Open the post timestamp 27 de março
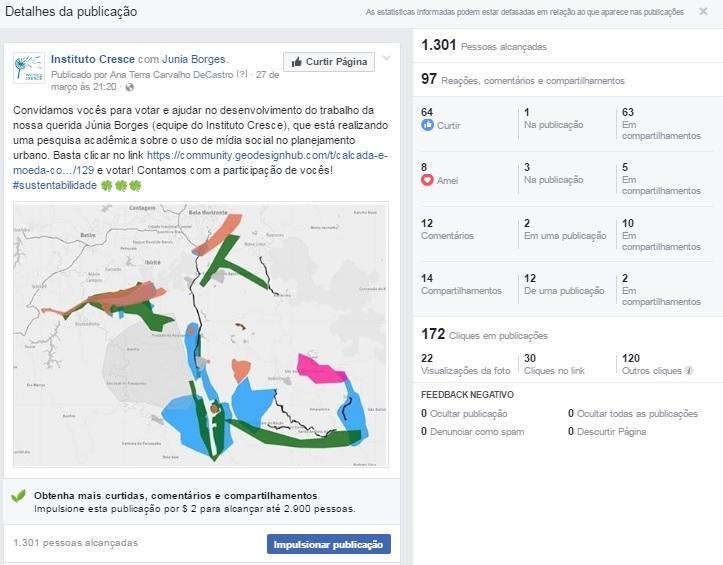The width and height of the screenshot is (723, 565). pyautogui.click(x=266, y=74)
